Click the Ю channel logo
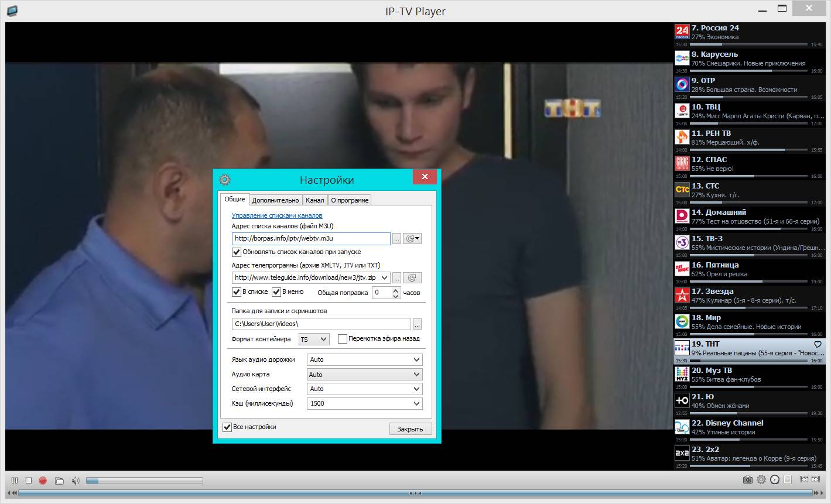 (682, 400)
